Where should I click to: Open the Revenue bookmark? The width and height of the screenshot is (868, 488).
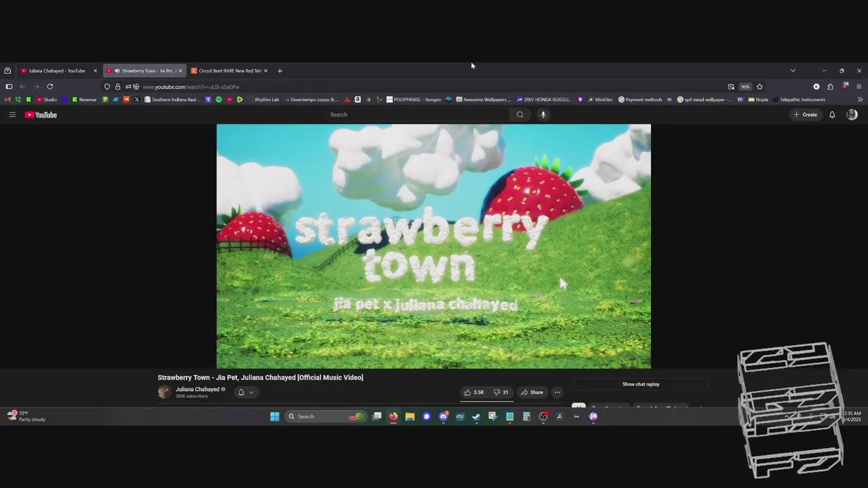(x=84, y=100)
